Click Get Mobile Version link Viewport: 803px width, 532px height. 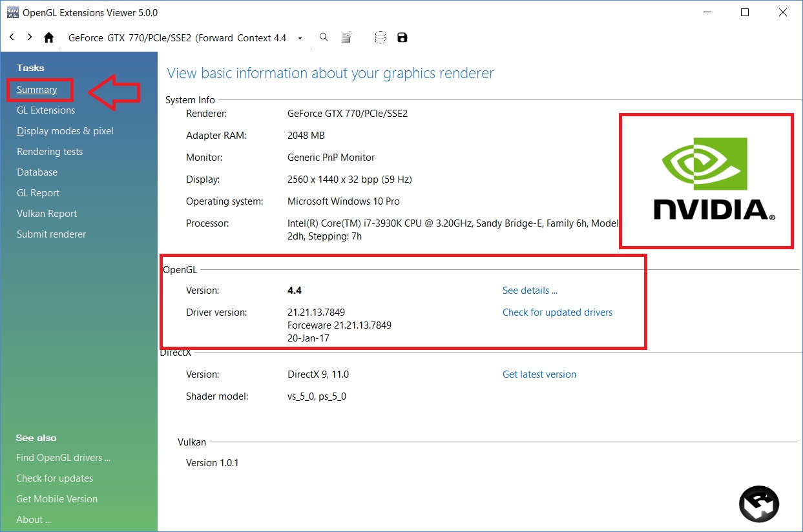tap(57, 499)
